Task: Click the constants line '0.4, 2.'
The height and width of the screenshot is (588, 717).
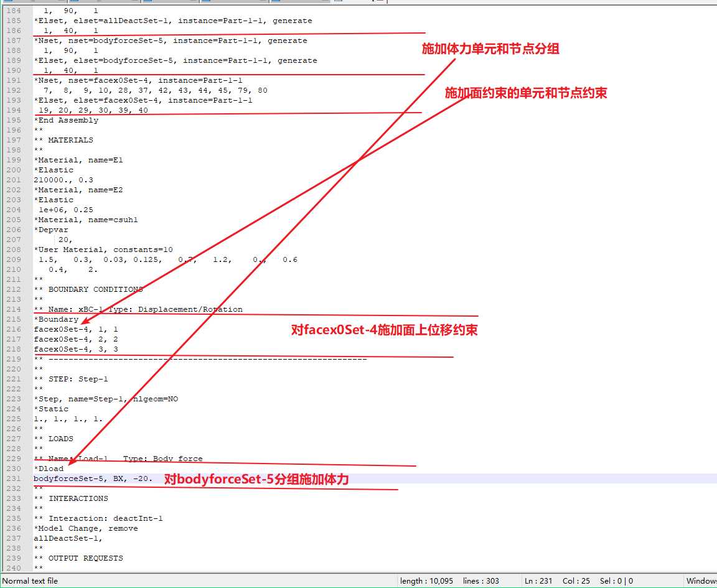Action: point(73,270)
